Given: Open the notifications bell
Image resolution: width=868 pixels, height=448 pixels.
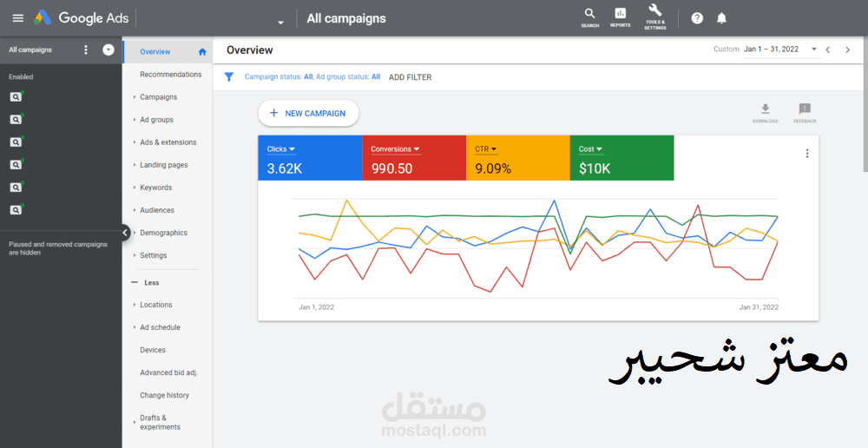Looking at the screenshot, I should 721,17.
